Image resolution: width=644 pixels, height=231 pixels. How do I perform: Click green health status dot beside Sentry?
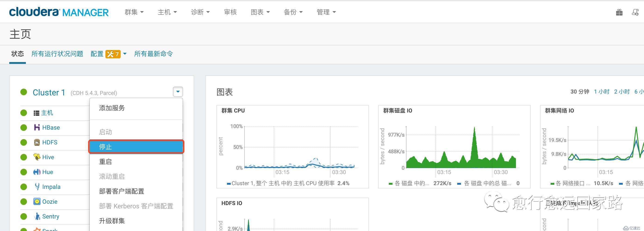pos(24,216)
